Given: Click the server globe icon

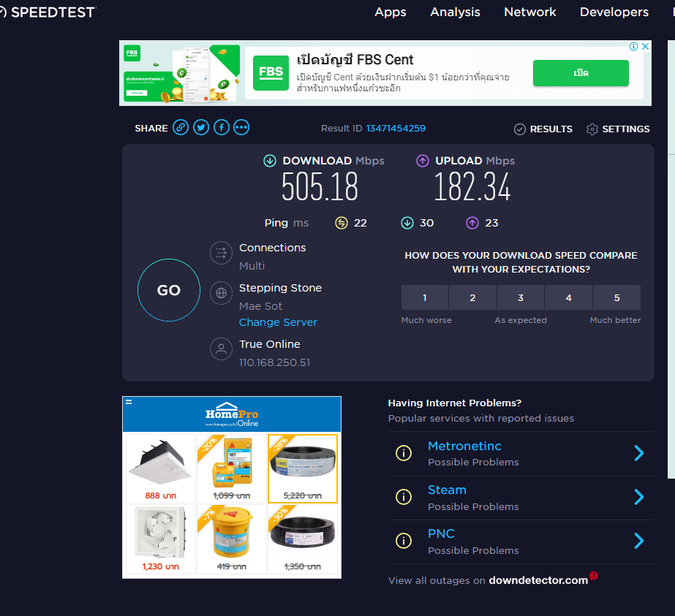Looking at the screenshot, I should pyautogui.click(x=222, y=293).
